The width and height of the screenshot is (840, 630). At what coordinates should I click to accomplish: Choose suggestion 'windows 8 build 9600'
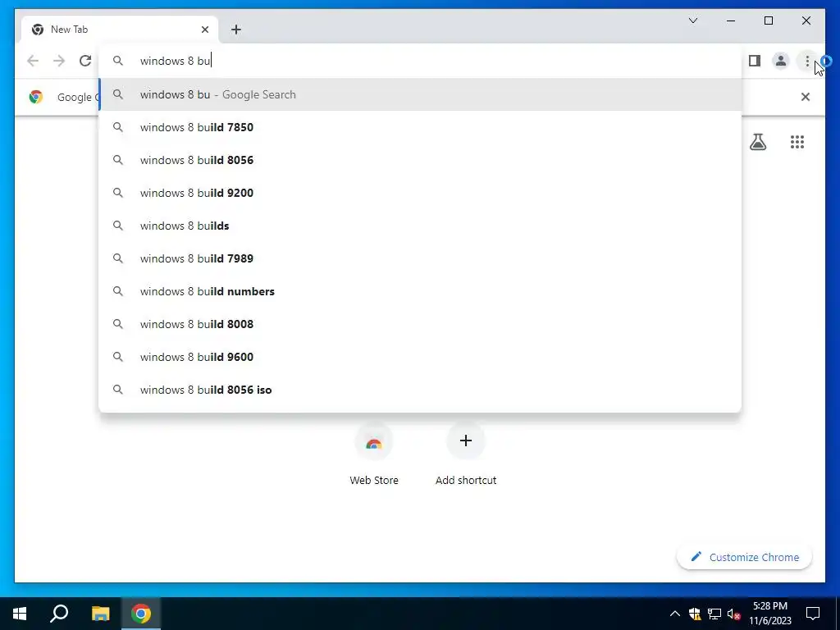(420, 357)
